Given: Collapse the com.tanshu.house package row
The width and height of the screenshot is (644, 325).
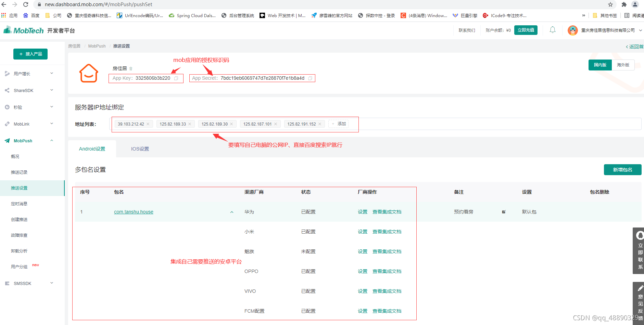Looking at the screenshot, I should click(232, 212).
